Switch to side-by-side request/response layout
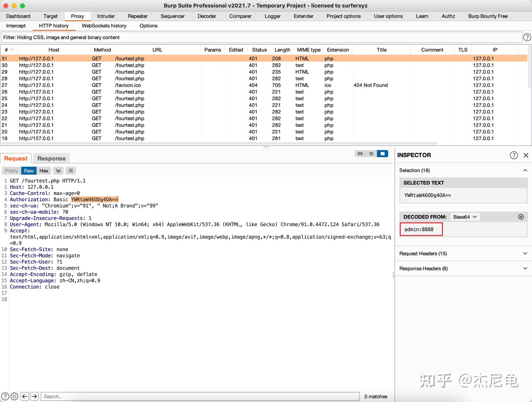 pos(360,154)
